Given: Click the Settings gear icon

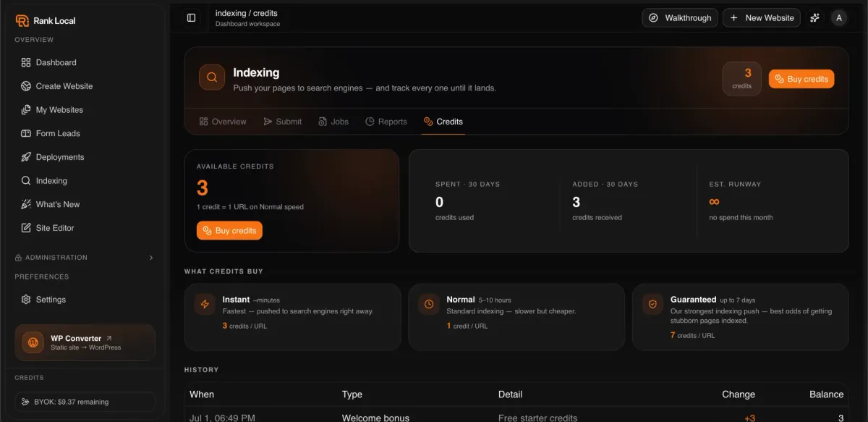Looking at the screenshot, I should point(26,300).
